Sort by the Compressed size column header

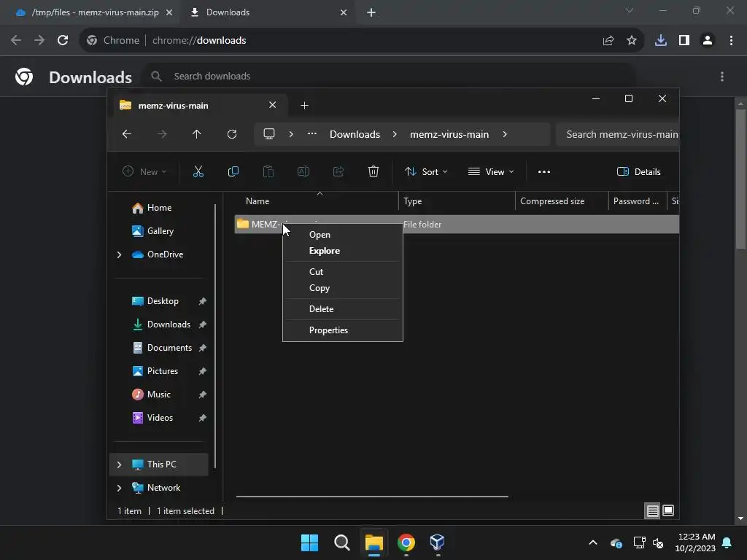pyautogui.click(x=562, y=201)
